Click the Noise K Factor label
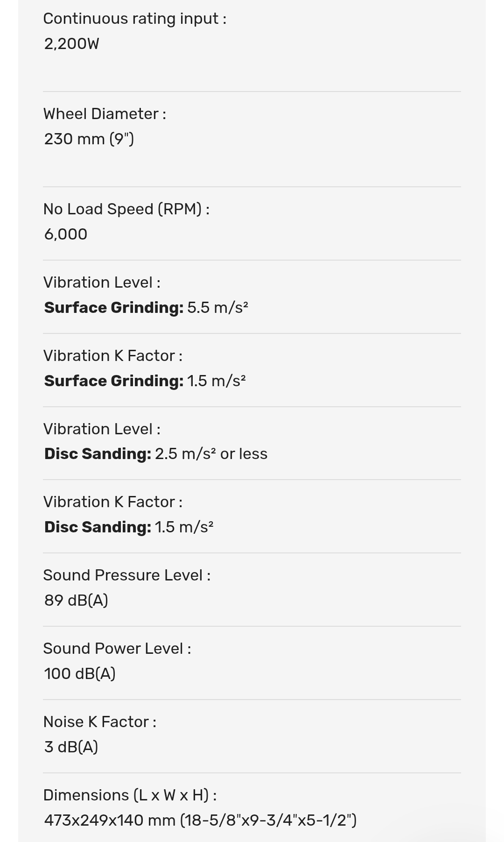The height and width of the screenshot is (842, 504). tap(99, 722)
